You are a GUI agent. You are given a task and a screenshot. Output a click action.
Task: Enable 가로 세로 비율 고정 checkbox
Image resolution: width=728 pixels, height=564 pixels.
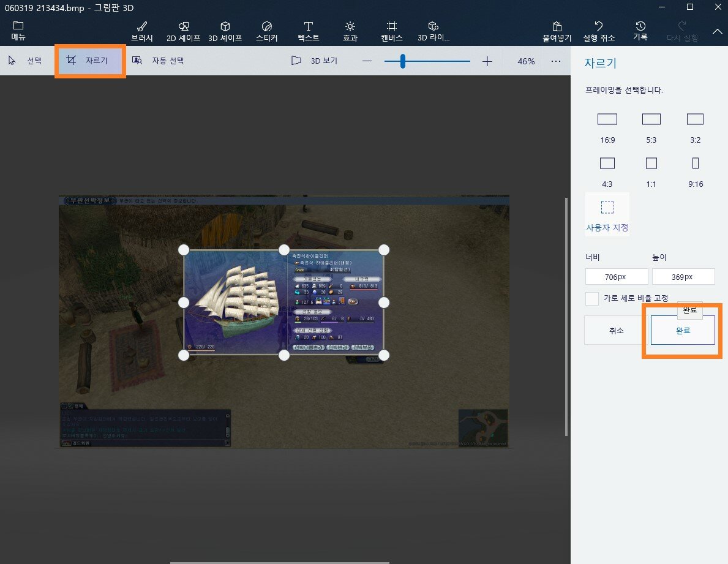(x=592, y=298)
